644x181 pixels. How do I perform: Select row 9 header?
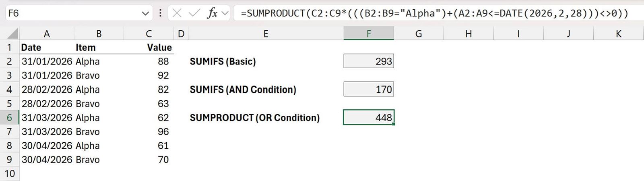point(10,160)
